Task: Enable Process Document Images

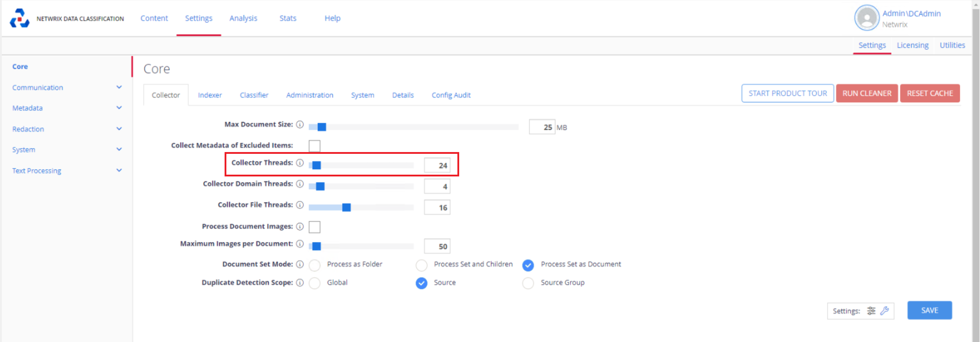Action: coord(314,227)
